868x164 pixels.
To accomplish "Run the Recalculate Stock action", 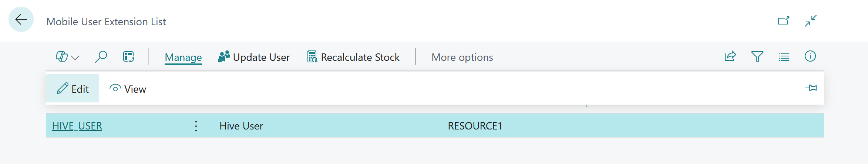I will point(353,57).
